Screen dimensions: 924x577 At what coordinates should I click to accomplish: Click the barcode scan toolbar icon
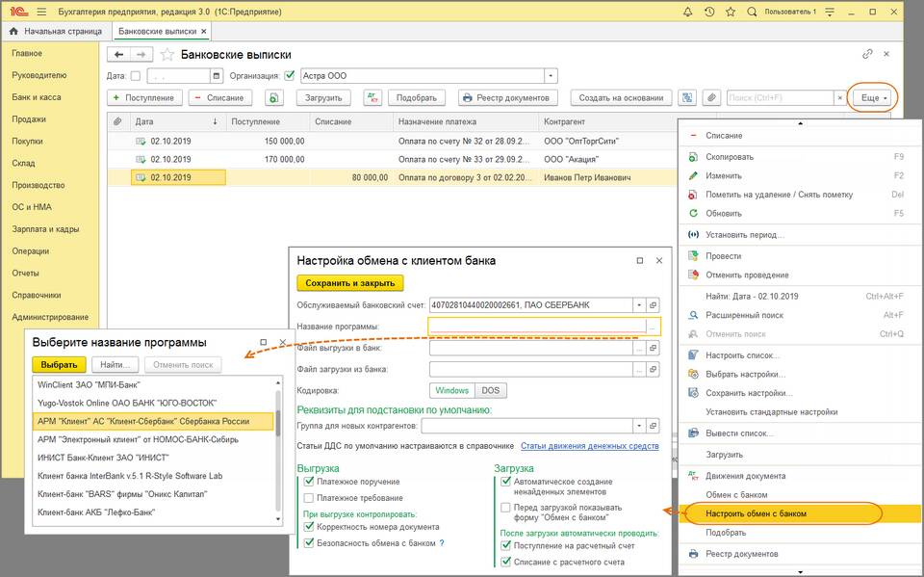tap(687, 98)
